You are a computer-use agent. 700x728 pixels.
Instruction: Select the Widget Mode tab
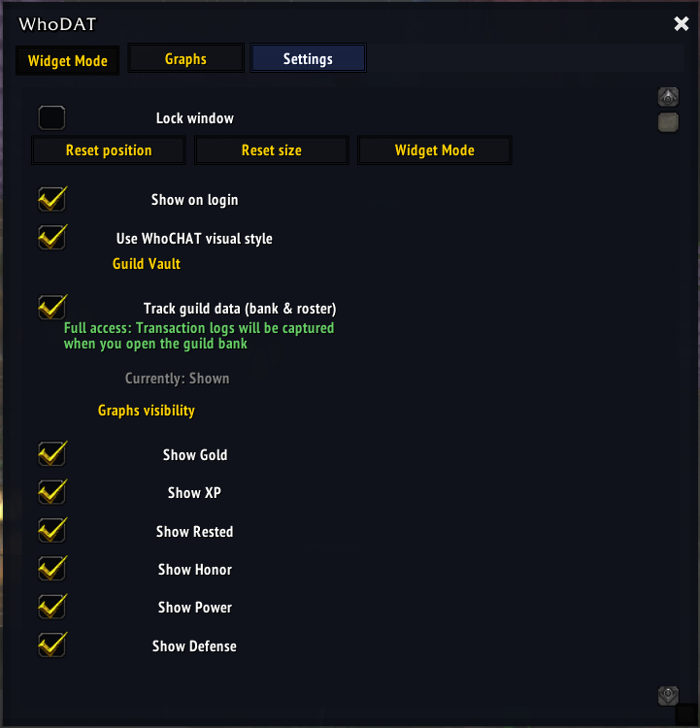[x=67, y=61]
